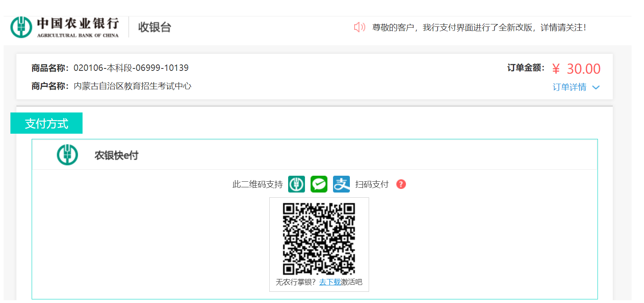
Task: Click the small ABC bank app icon
Action: click(297, 184)
